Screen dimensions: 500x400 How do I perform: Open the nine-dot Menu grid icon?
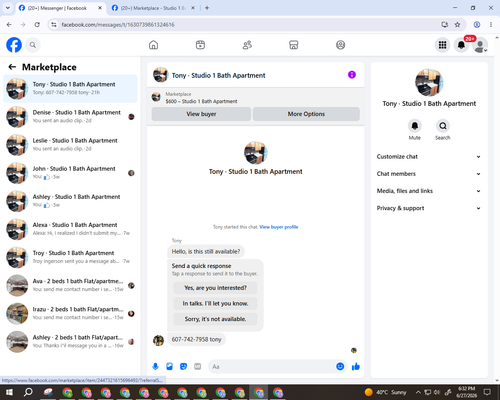442,45
